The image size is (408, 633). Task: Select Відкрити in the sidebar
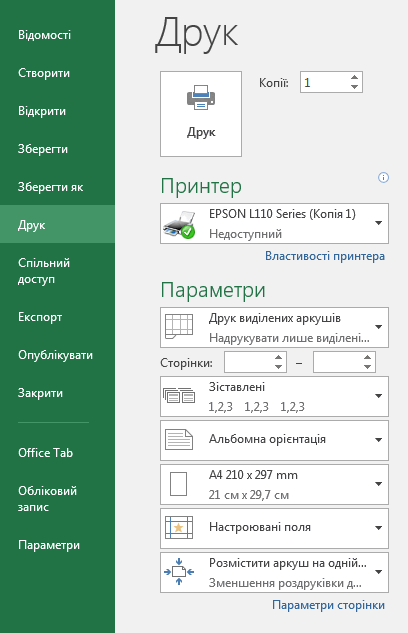coord(57,111)
